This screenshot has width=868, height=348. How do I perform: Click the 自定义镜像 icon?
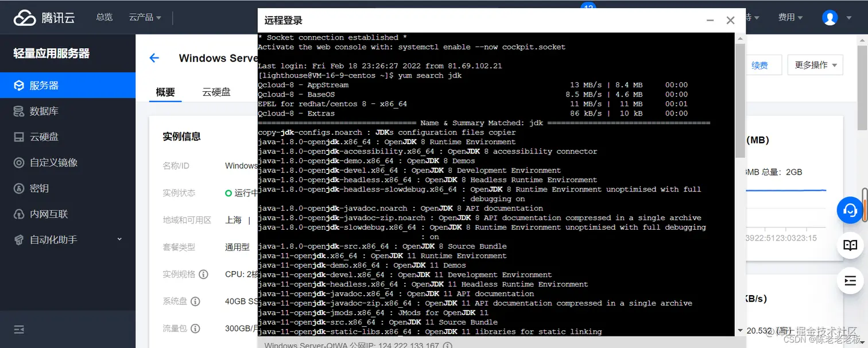coord(19,163)
